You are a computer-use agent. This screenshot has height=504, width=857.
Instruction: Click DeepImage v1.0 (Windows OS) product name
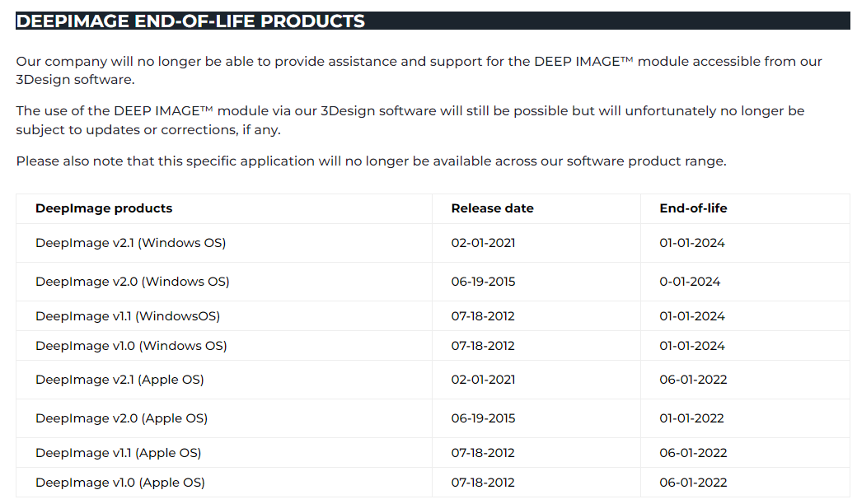[x=131, y=346]
